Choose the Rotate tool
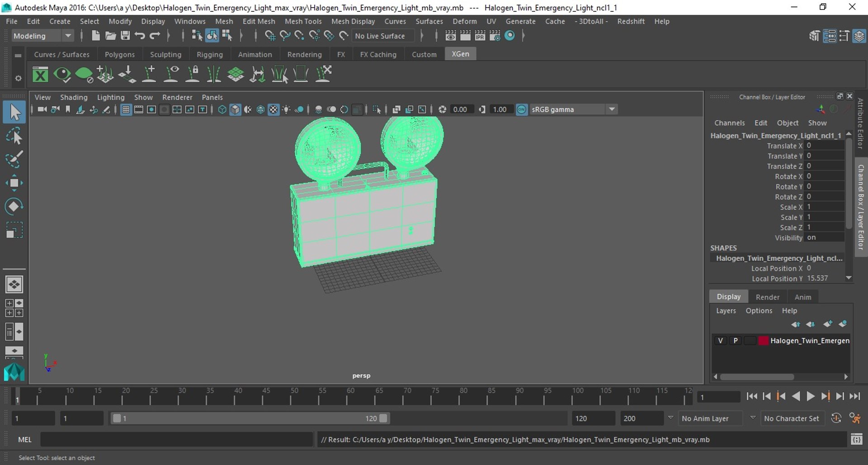Viewport: 868px width, 465px height. (14, 206)
